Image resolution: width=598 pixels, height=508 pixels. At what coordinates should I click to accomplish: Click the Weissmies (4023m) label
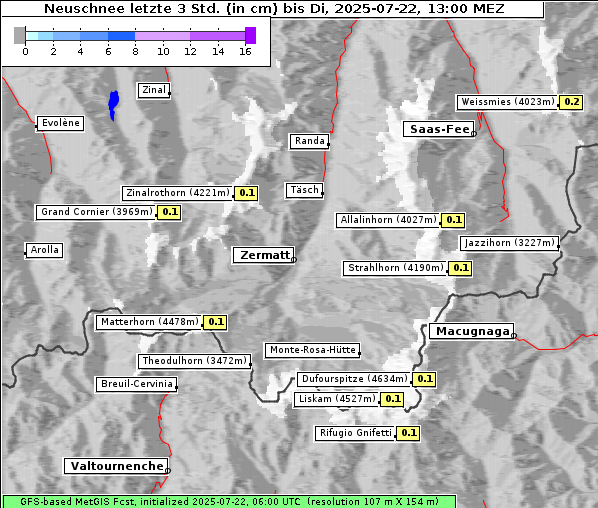coord(507,102)
